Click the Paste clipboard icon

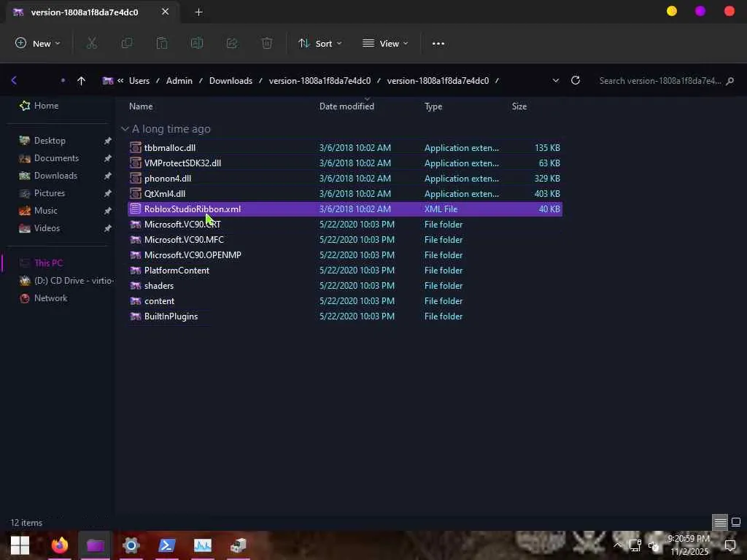(162, 43)
